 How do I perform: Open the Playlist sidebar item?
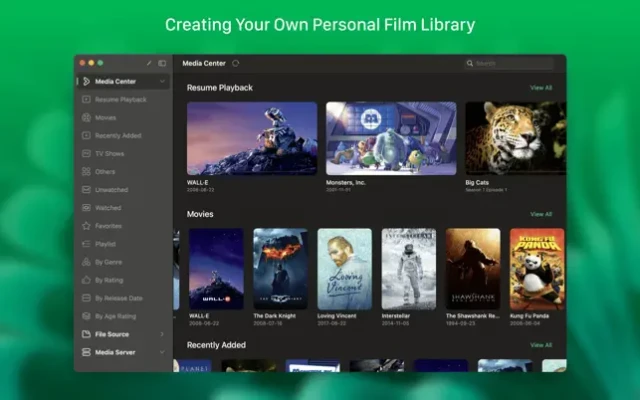105,244
